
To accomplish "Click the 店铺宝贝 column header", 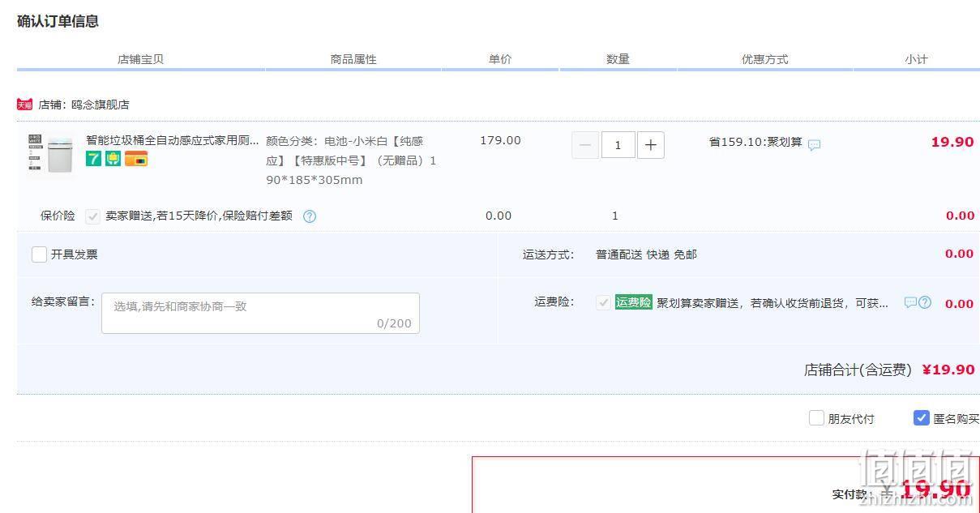I will click(x=141, y=59).
